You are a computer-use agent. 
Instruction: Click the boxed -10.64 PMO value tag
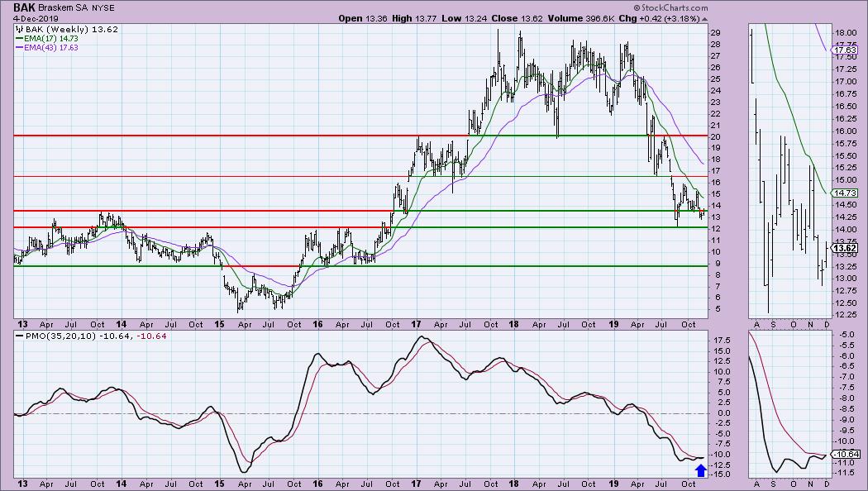pos(847,455)
